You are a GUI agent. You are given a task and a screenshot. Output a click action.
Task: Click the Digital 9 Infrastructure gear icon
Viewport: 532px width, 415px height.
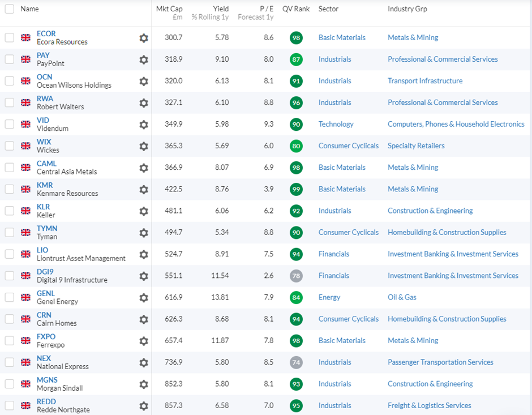tap(144, 276)
